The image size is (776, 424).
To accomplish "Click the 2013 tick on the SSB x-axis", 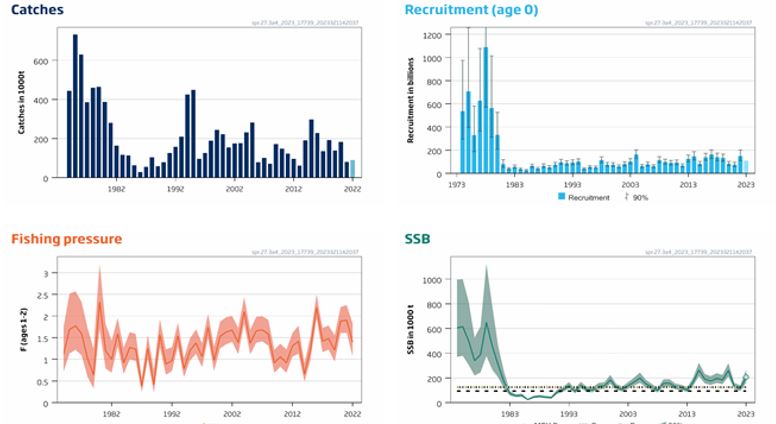I will pyautogui.click(x=687, y=414).
